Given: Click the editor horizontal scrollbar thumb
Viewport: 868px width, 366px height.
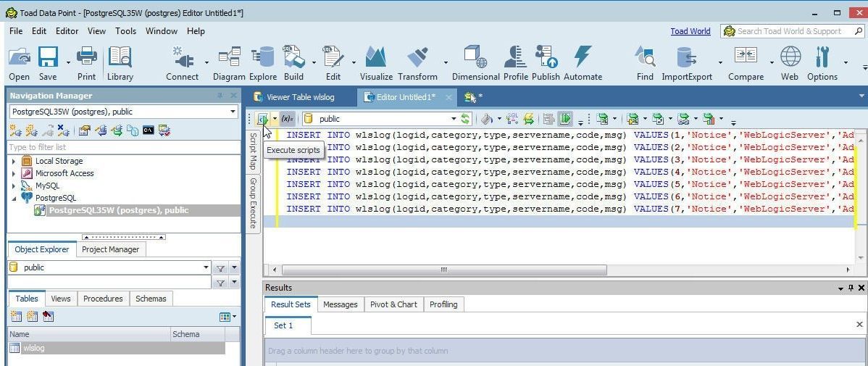Looking at the screenshot, I should coord(443,270).
